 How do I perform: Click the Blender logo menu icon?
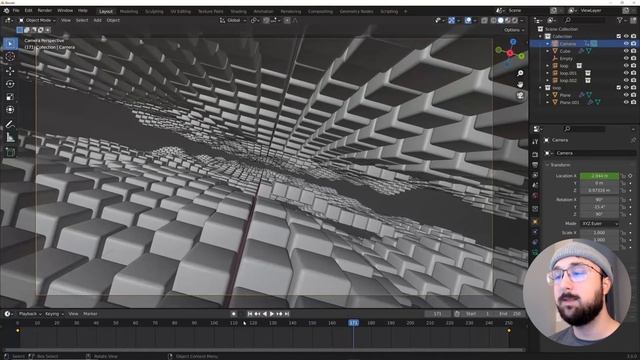pos(6,10)
